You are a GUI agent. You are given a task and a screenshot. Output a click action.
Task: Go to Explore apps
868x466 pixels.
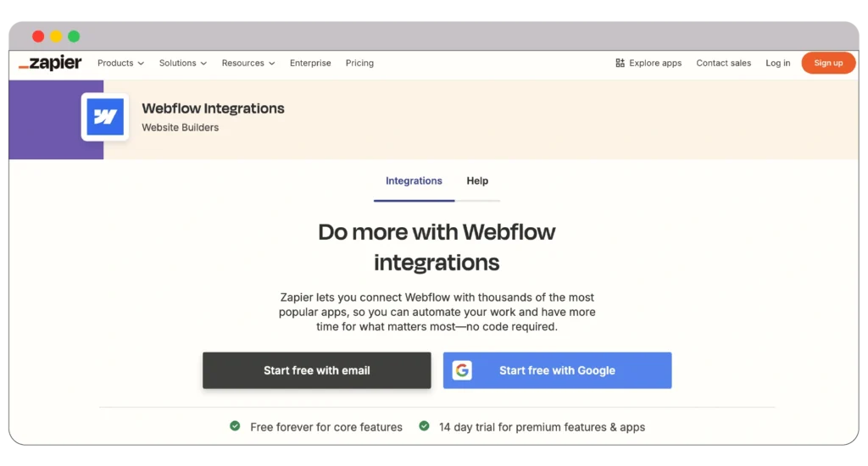pos(648,63)
